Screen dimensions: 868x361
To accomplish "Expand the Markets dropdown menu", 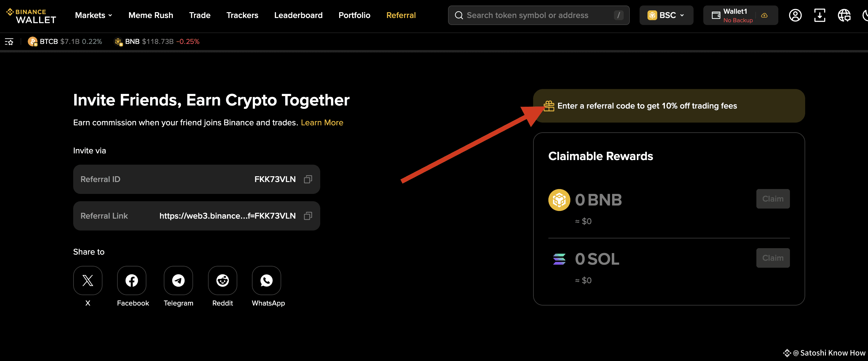I will pyautogui.click(x=93, y=15).
